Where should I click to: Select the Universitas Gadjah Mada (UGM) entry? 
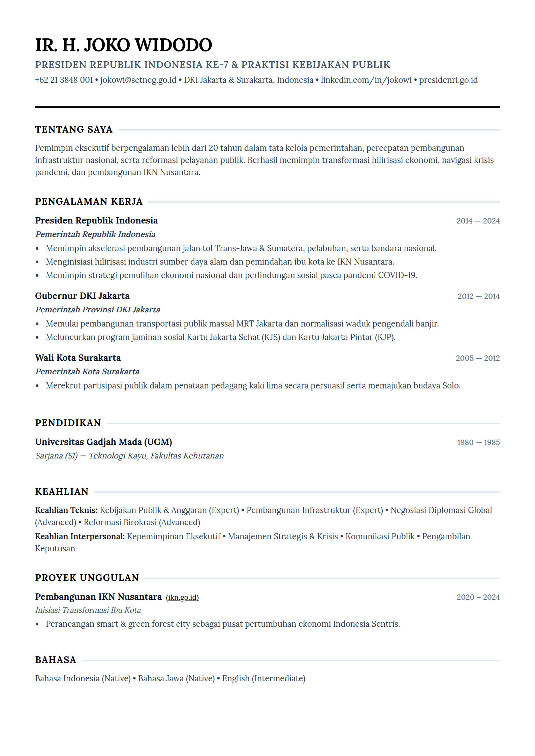pos(103,442)
